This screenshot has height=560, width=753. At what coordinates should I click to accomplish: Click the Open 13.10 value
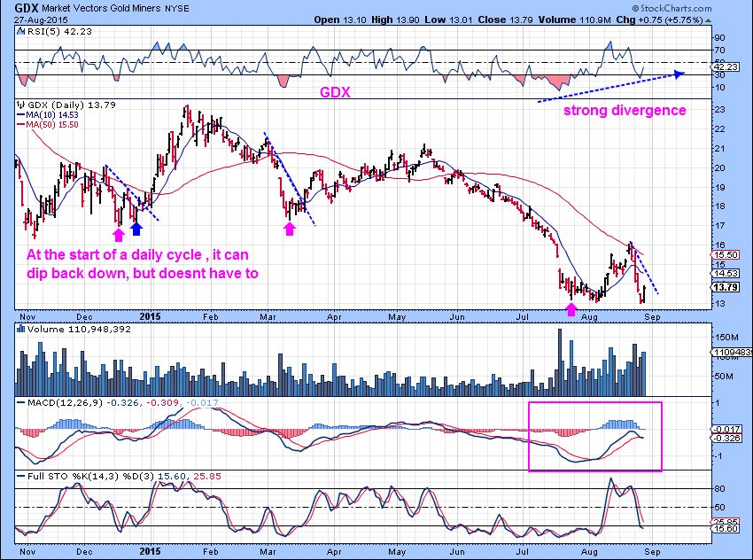[x=340, y=20]
